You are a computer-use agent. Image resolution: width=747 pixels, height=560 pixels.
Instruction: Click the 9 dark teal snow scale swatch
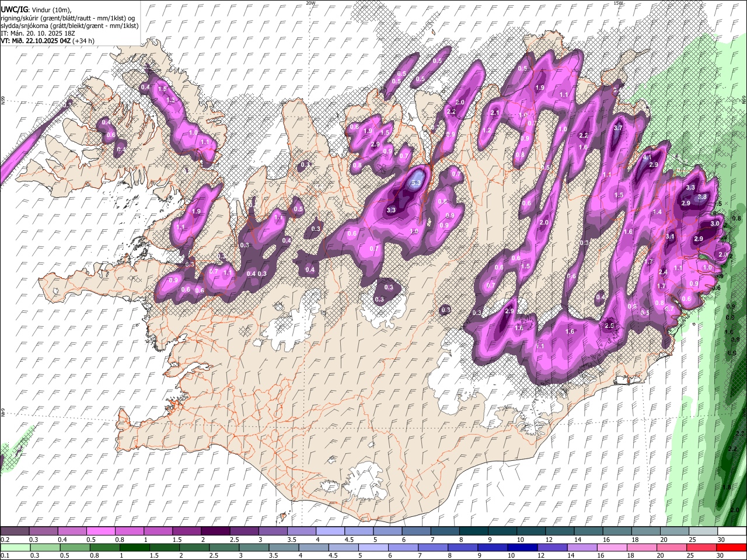pos(502,531)
